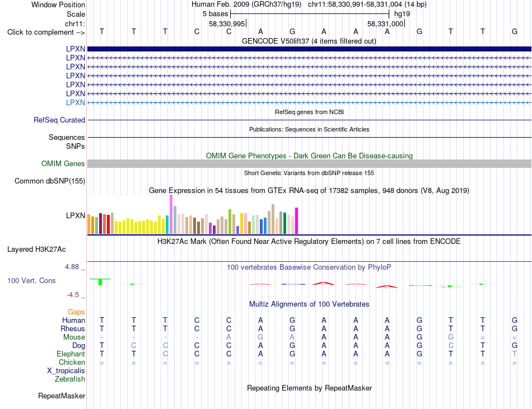
Task: Select the 100 Vert. Cons label
Action: tap(31, 280)
